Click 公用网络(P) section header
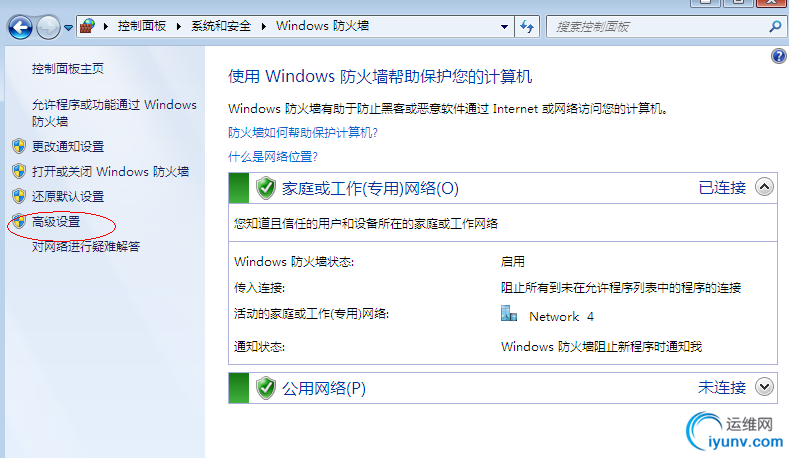Image resolution: width=789 pixels, height=458 pixels. coord(324,388)
